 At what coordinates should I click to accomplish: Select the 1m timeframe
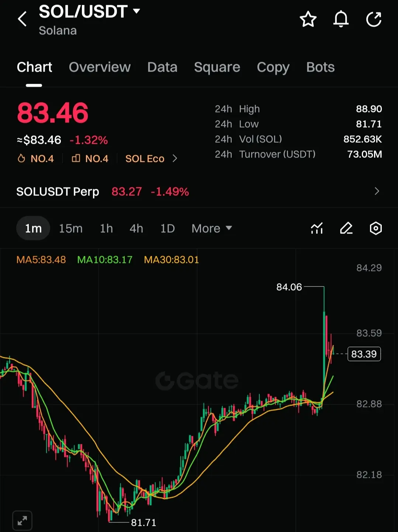33,229
